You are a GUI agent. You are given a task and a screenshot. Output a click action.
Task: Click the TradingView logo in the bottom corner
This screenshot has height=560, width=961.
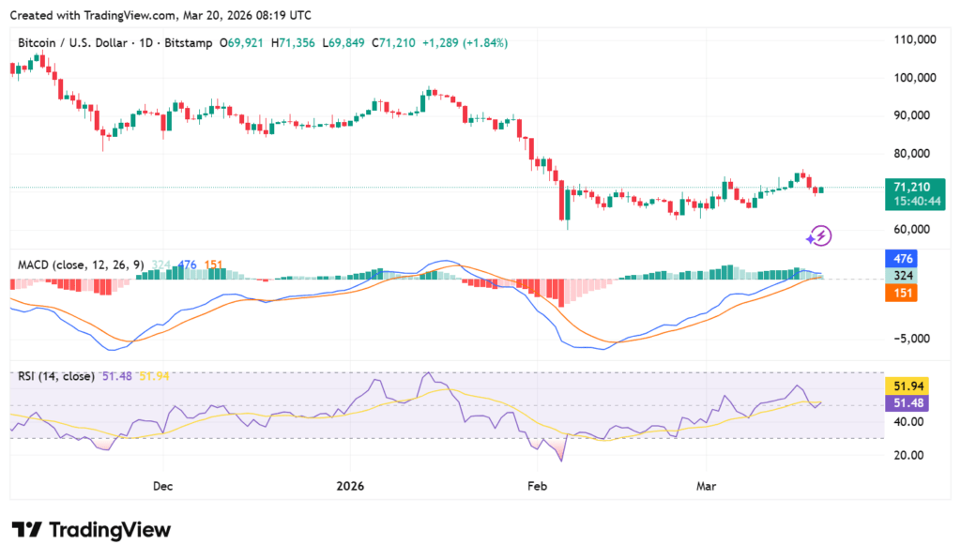(x=89, y=530)
